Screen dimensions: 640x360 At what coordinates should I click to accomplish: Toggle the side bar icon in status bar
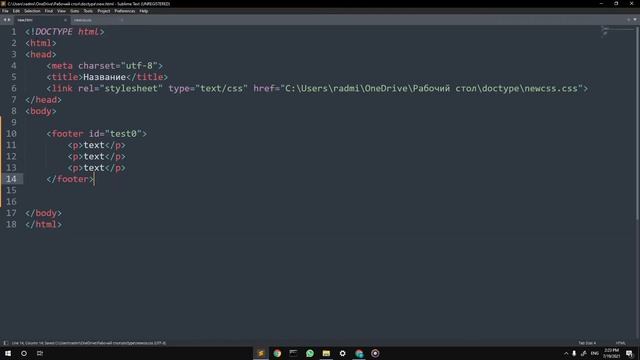click(x=5, y=343)
